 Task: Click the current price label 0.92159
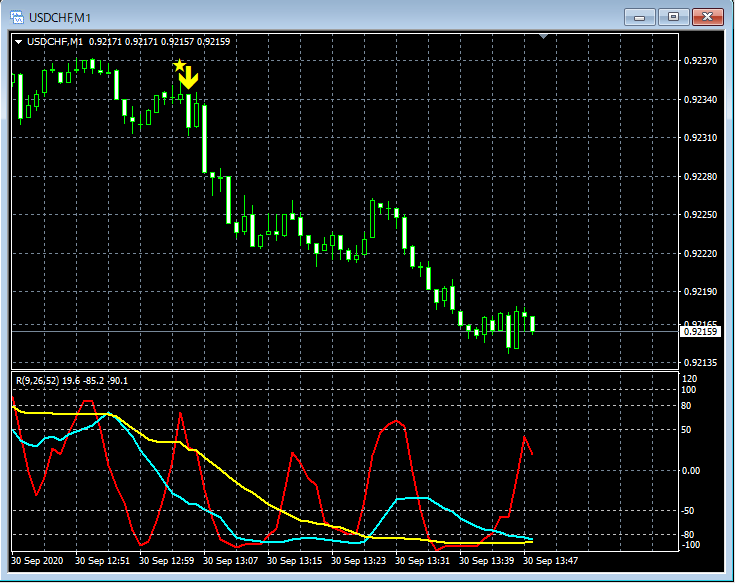coord(700,332)
